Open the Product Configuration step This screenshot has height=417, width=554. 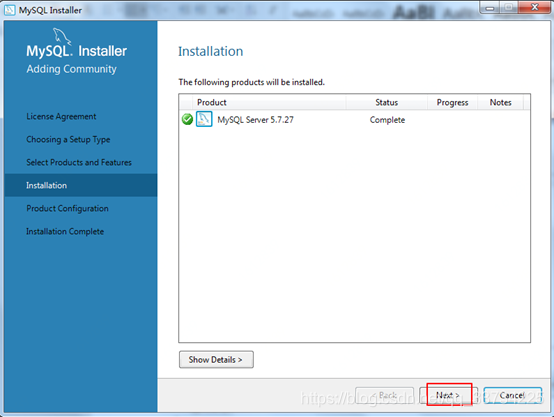coord(67,208)
